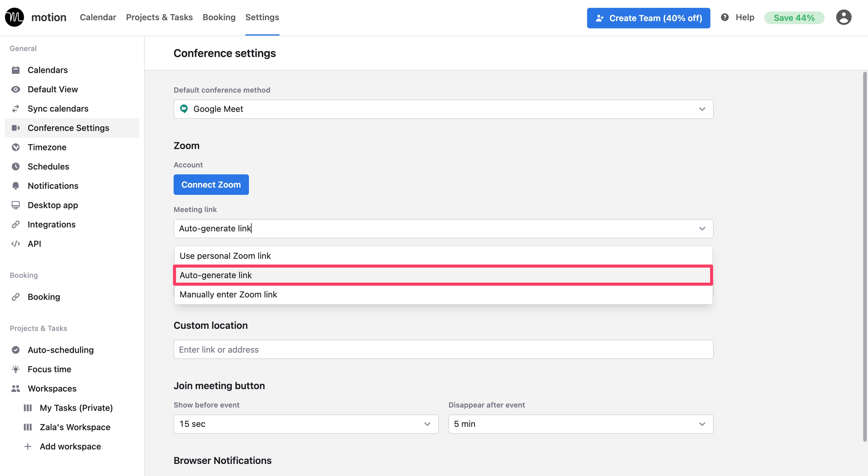
Task: Click the motion wordmark text
Action: coord(49,17)
